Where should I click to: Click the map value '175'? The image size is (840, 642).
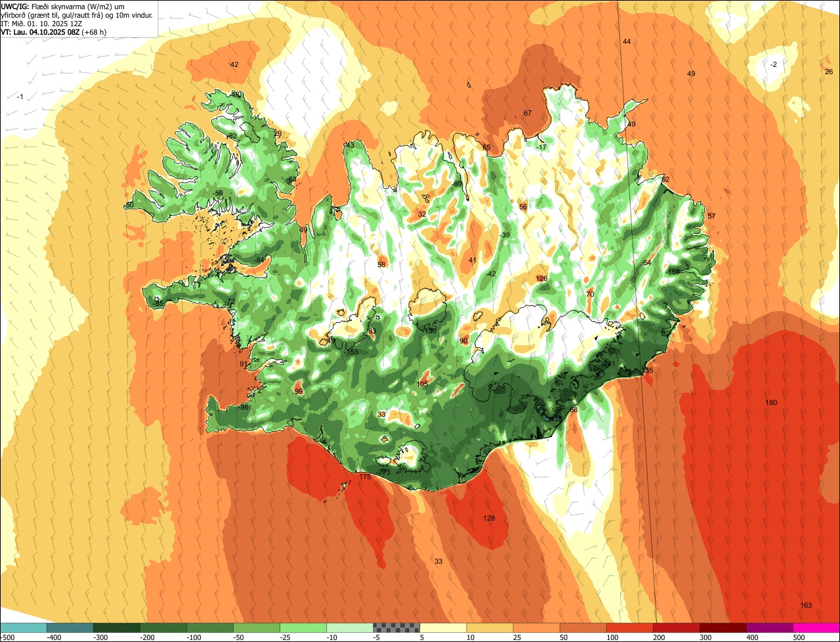point(365,477)
